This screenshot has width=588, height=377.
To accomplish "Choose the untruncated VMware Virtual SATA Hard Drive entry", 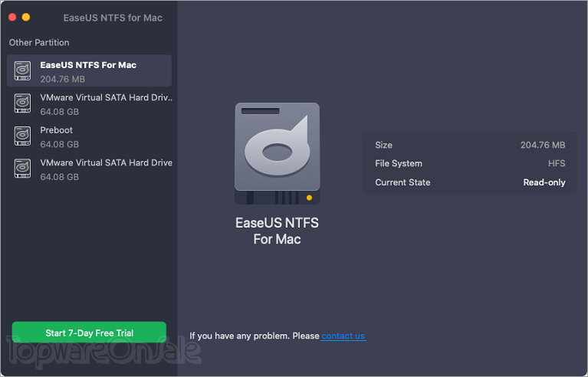I will pyautogui.click(x=89, y=169).
